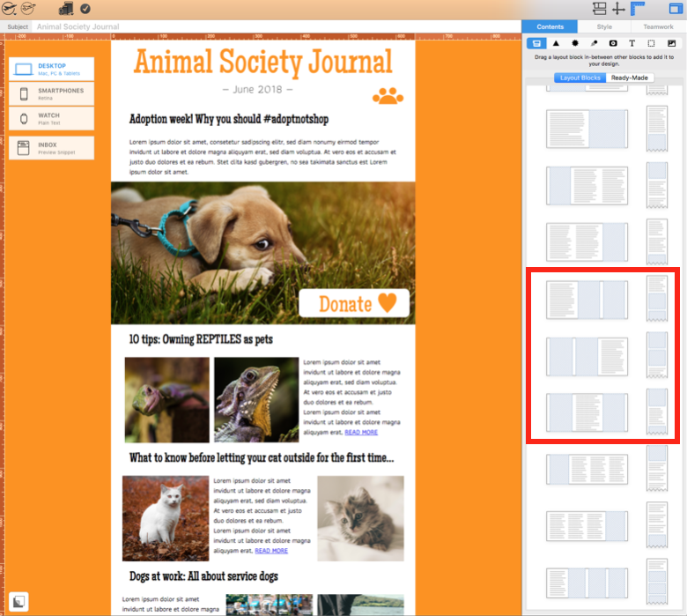Click the checkmark design check icon
Screen dimensions: 687x616
pos(85,9)
